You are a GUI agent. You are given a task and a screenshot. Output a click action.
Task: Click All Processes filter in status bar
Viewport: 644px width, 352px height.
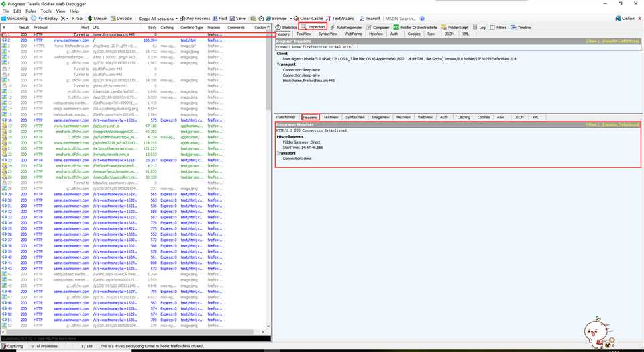coord(44,346)
